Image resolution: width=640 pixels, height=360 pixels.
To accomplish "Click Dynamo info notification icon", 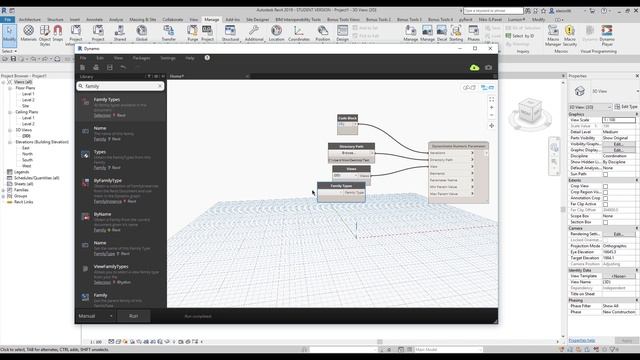I will (x=207, y=58).
